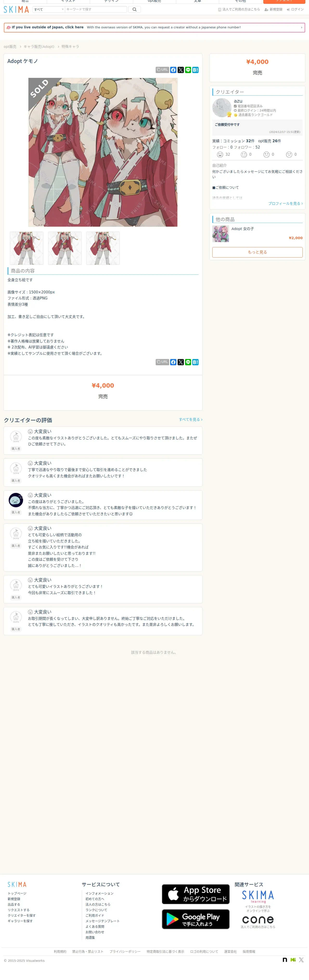
Task: Open デザイン tab in top navigation
Action: (111, 1)
